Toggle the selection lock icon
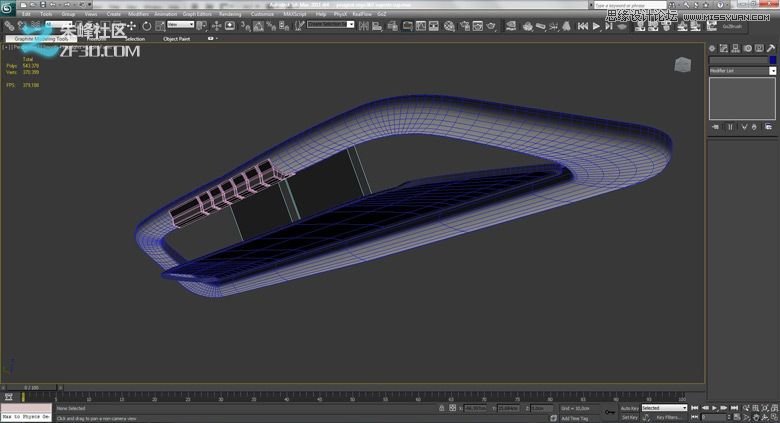Screen dimensions: 780x423 (441, 408)
